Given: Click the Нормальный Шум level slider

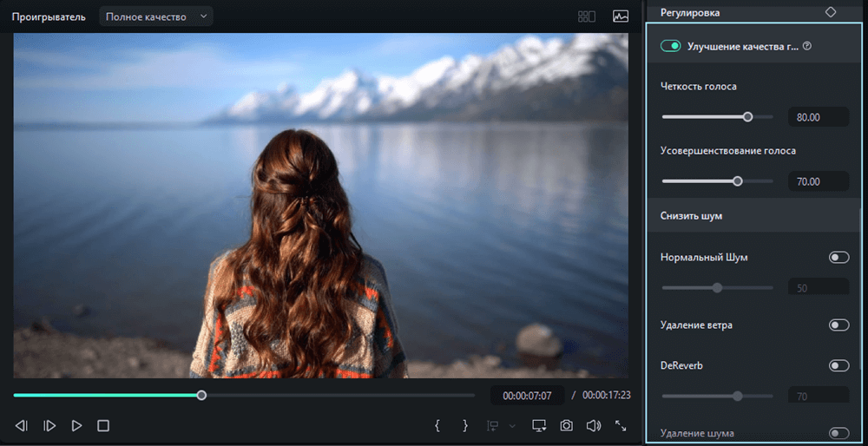Looking at the screenshot, I should tap(718, 288).
